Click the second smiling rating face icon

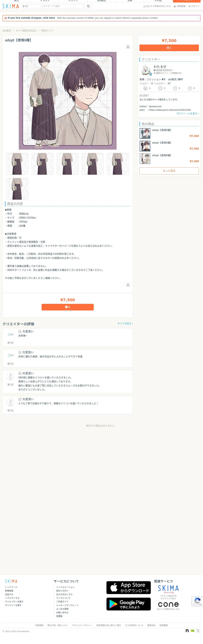click(x=160, y=88)
